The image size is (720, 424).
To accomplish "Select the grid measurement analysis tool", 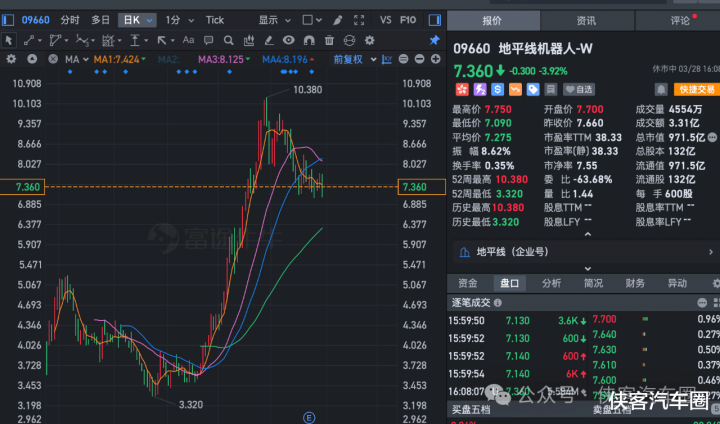I will point(108,40).
